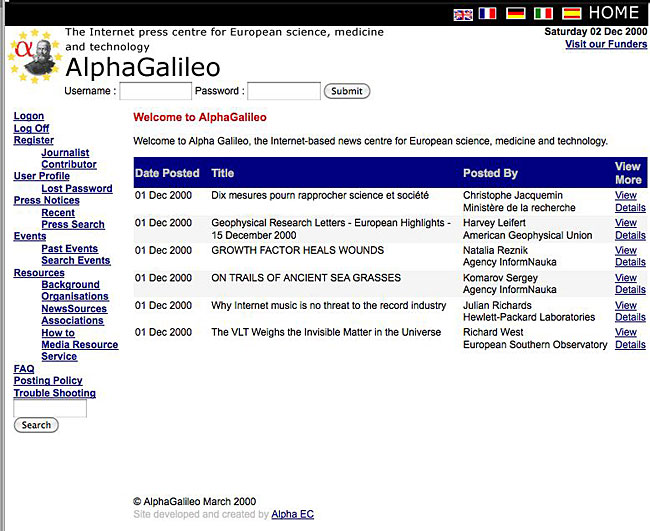Screen dimensions: 650x531
Task: Click the poster name 'Natalia Reznik'
Action: [495, 250]
